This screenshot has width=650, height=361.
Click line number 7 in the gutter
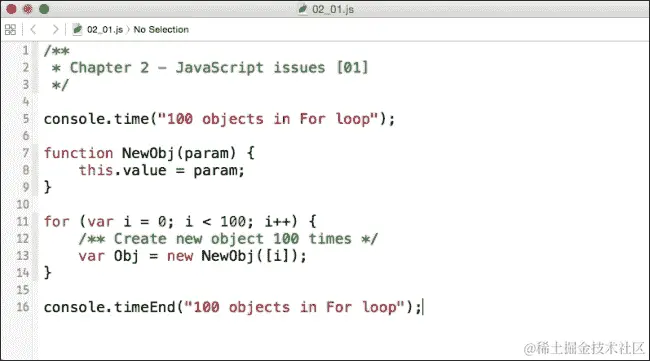tap(26, 153)
